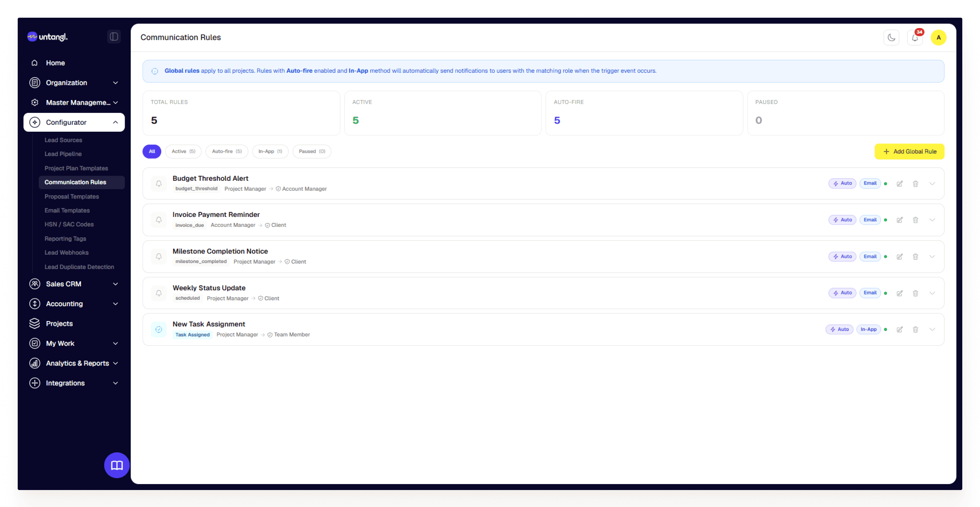This screenshot has width=980, height=507.
Task: Expand the Invoice Payment Reminder row
Action: (x=932, y=220)
